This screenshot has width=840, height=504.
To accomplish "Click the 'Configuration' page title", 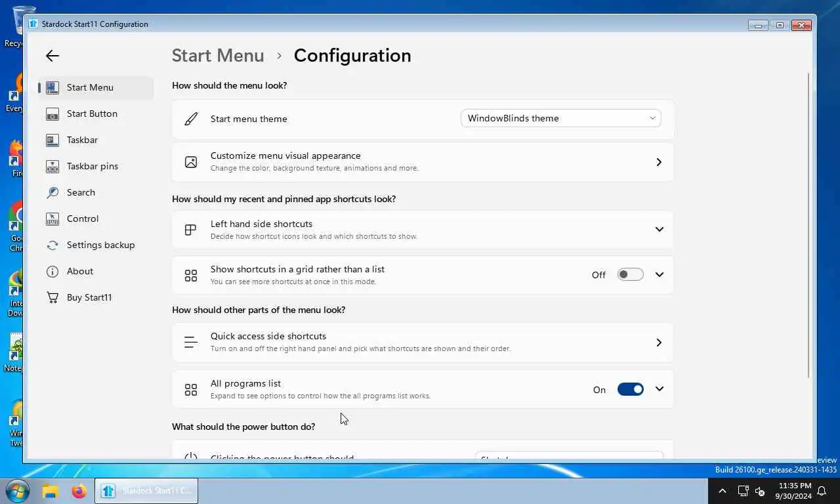I will 352,56.
